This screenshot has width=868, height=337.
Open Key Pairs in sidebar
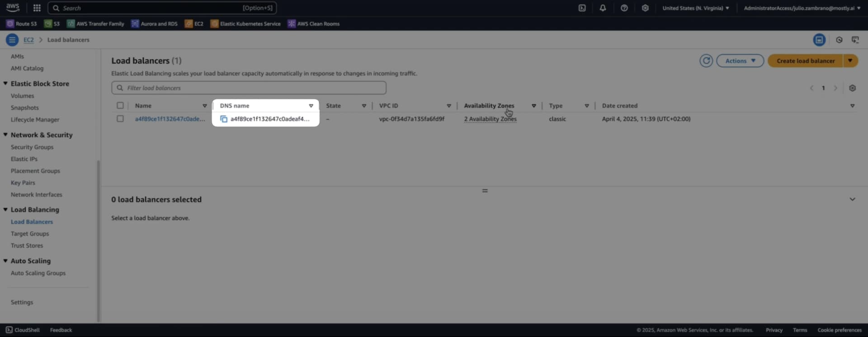[x=23, y=183]
